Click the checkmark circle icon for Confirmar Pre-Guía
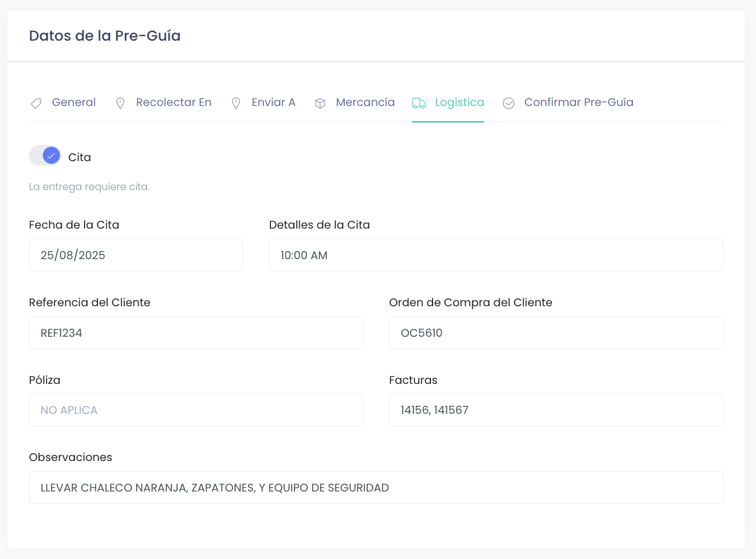Screen dimensions: 756x559 pyautogui.click(x=509, y=103)
